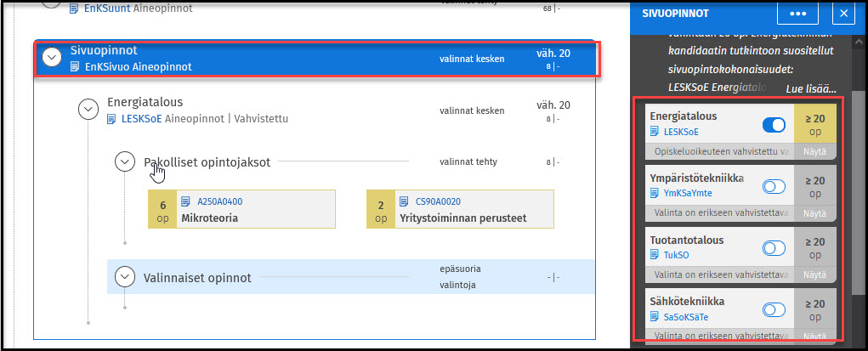Image resolution: width=868 pixels, height=351 pixels.
Task: Collapse the Sivuopinnot section
Action: 53,57
